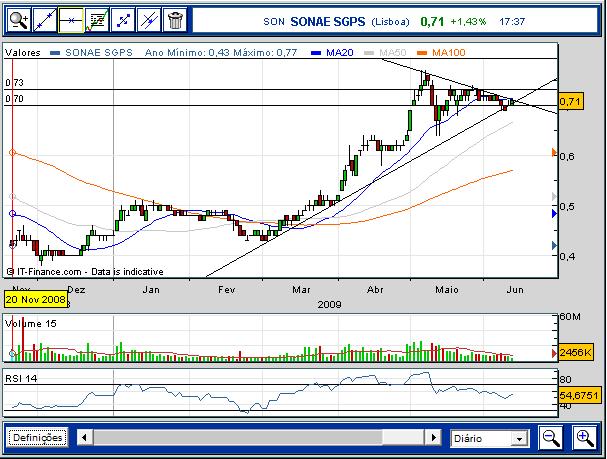Image resolution: width=607 pixels, height=459 pixels.
Task: Click the +1,43% change value in header
Action: pos(468,22)
